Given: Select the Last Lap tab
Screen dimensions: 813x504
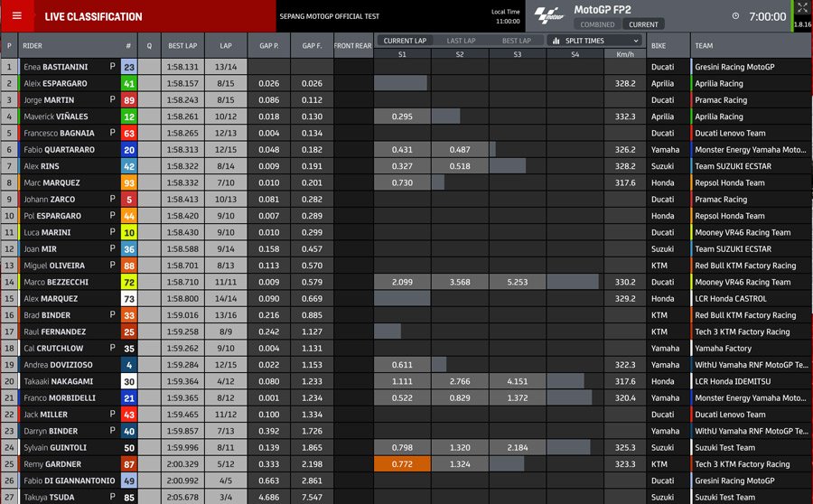Looking at the screenshot, I should pyautogui.click(x=461, y=41).
